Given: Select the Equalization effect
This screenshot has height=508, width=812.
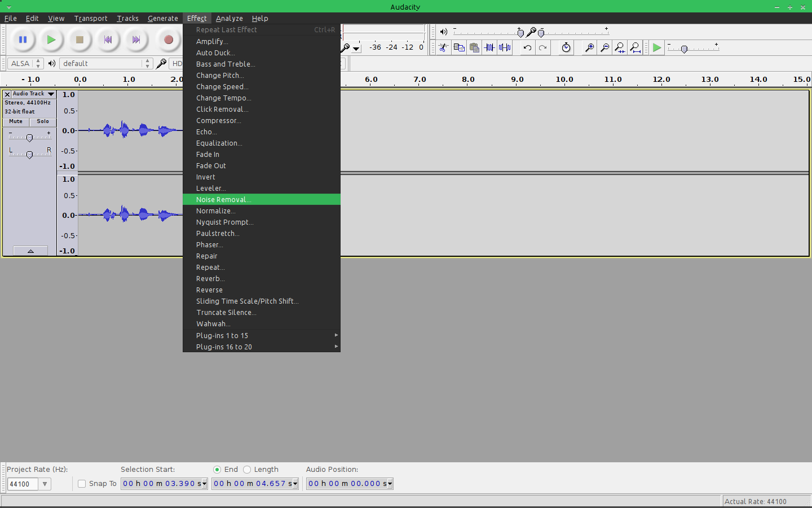Looking at the screenshot, I should (x=262, y=143).
